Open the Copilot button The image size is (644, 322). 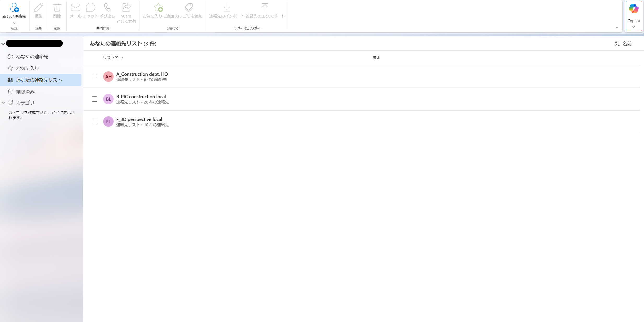(x=634, y=16)
